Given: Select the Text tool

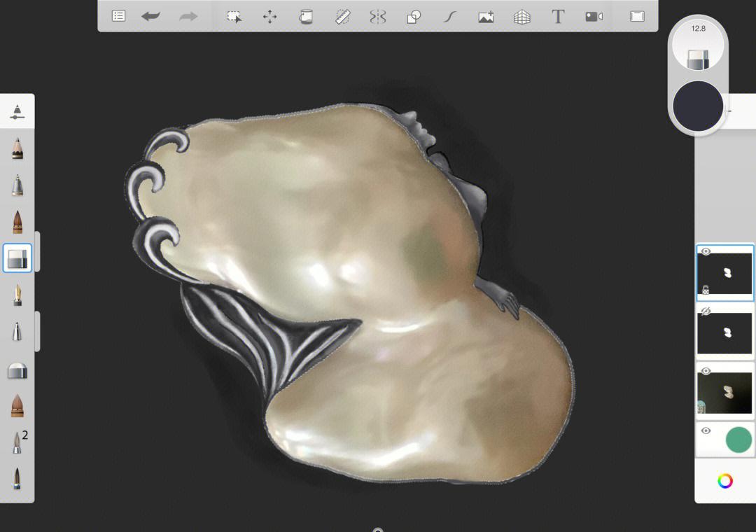Looking at the screenshot, I should click(558, 17).
